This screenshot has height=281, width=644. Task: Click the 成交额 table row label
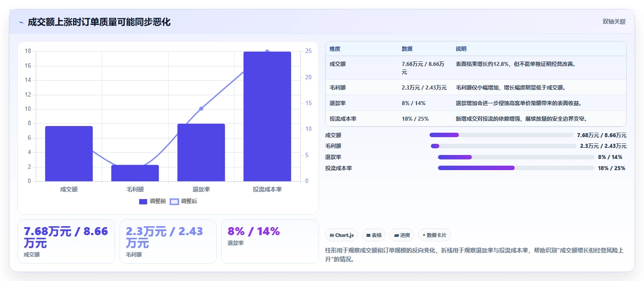(338, 64)
